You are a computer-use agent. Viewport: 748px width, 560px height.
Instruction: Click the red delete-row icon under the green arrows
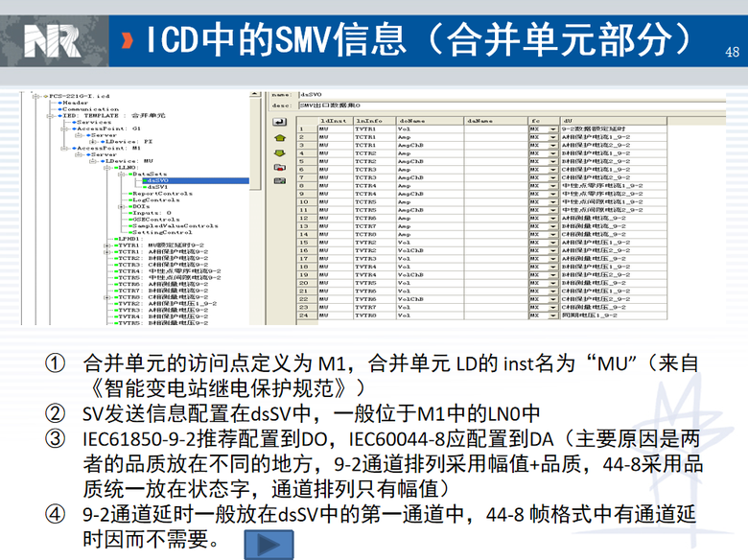tap(281, 167)
